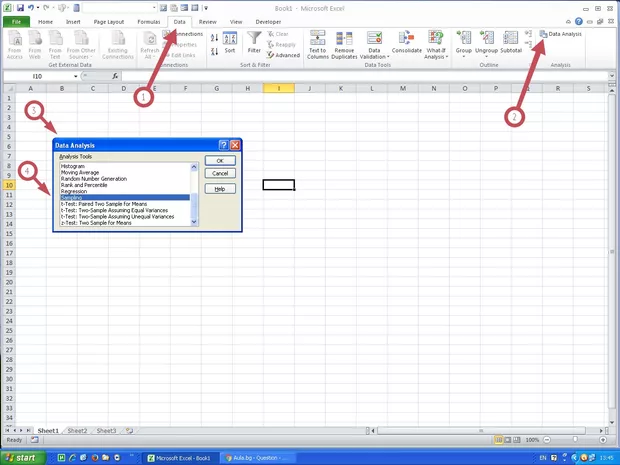Image resolution: width=620 pixels, height=465 pixels.
Task: Select Regression in the Analysis Tools list
Action: pyautogui.click(x=74, y=191)
